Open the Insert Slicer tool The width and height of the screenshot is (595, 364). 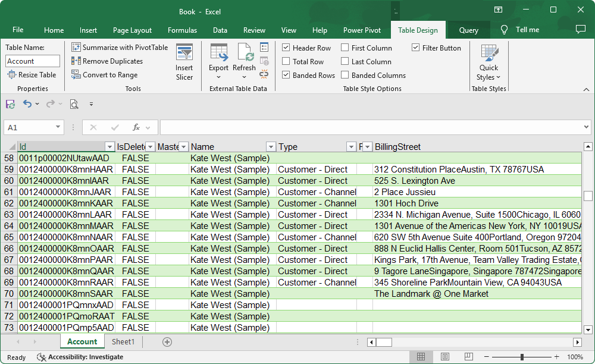coord(184,61)
